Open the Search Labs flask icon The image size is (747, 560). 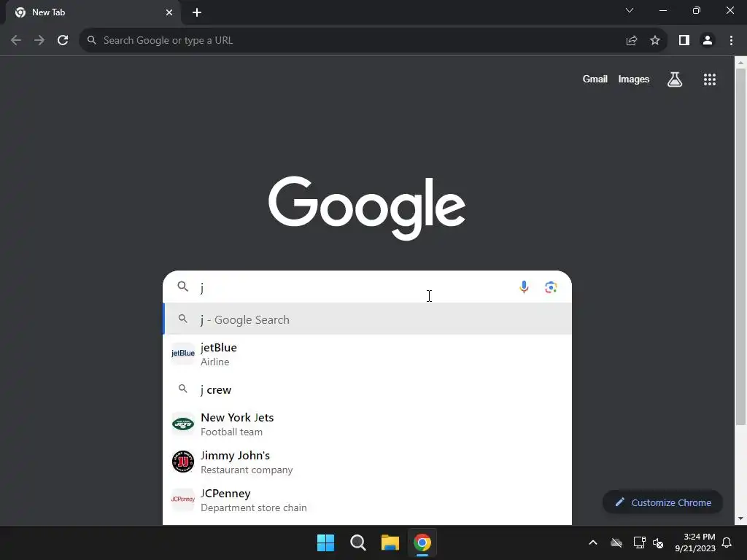(x=675, y=79)
